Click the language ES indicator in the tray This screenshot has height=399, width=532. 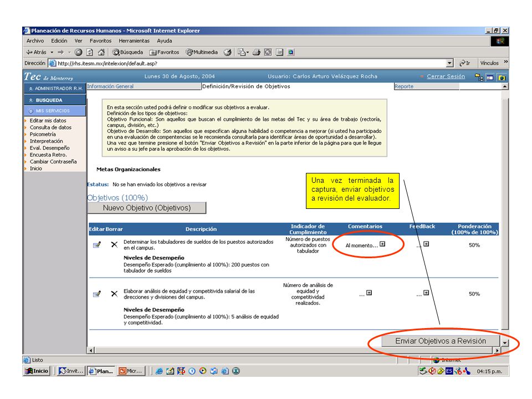tap(449, 371)
